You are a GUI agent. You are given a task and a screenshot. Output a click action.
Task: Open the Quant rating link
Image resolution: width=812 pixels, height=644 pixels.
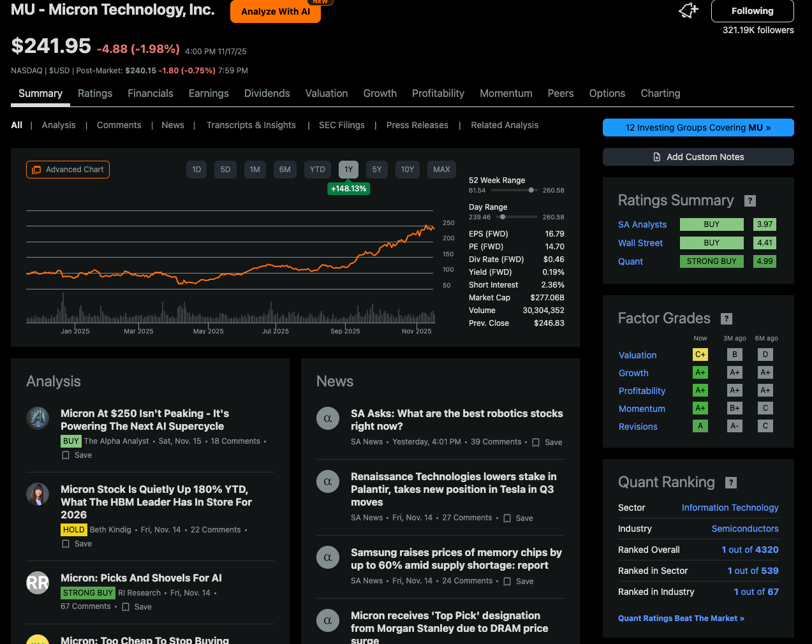coord(630,261)
